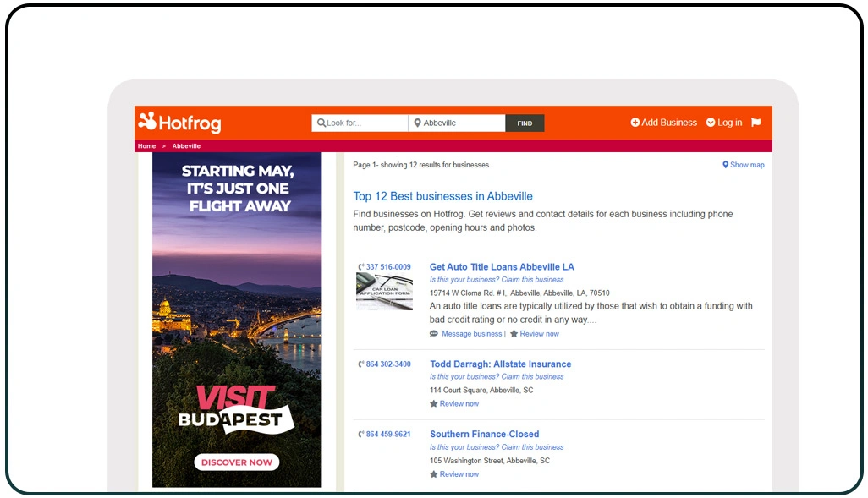Claim the Todd Darragh Allstate Insurance business

tap(497, 377)
